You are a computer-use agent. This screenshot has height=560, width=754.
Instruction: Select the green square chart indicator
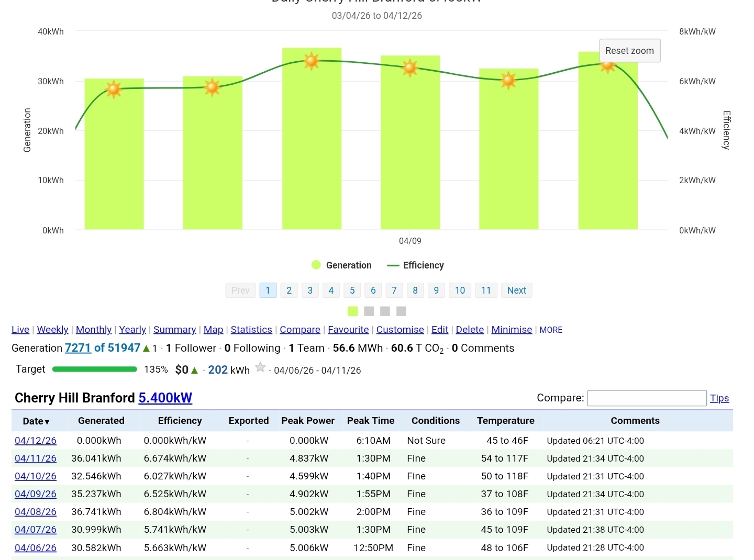(353, 311)
